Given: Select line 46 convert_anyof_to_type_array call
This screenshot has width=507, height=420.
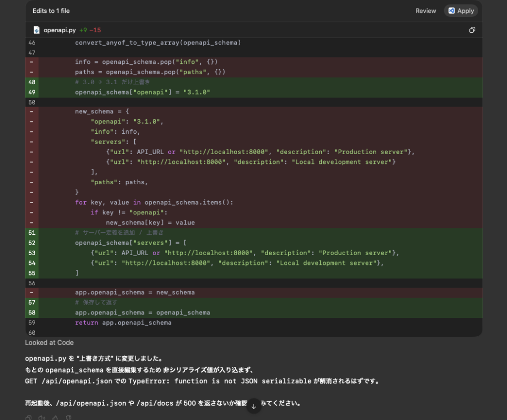Looking at the screenshot, I should click(x=158, y=43).
